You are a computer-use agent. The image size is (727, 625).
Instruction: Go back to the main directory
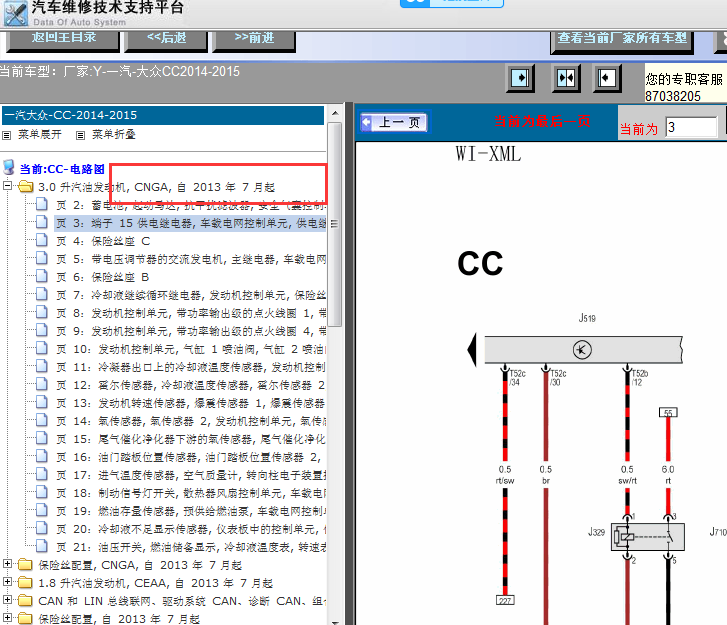point(63,40)
